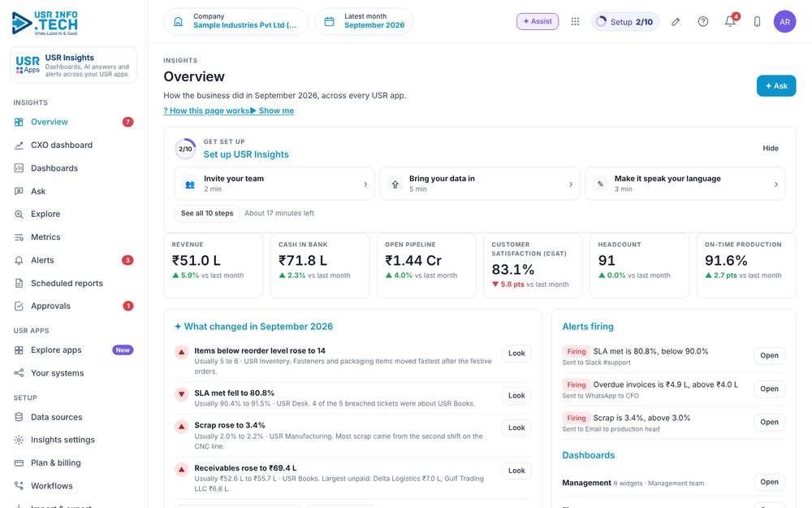
Task: Open the Scrap firing alert
Action: coord(769,422)
